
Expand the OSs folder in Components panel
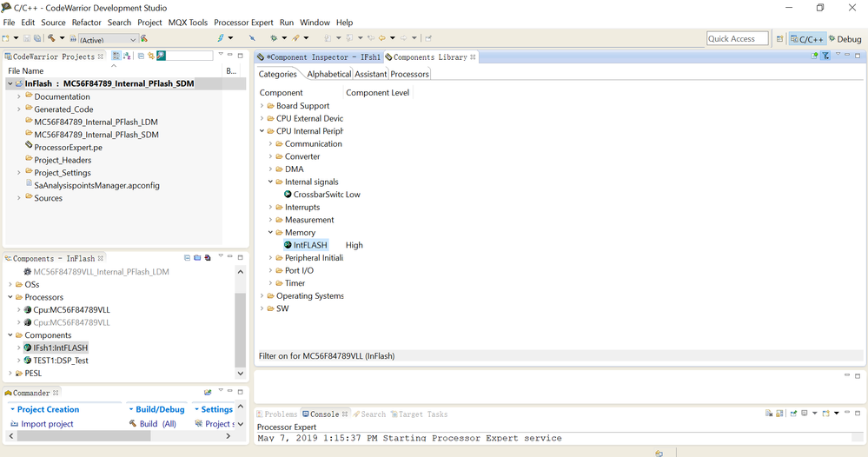tap(10, 284)
